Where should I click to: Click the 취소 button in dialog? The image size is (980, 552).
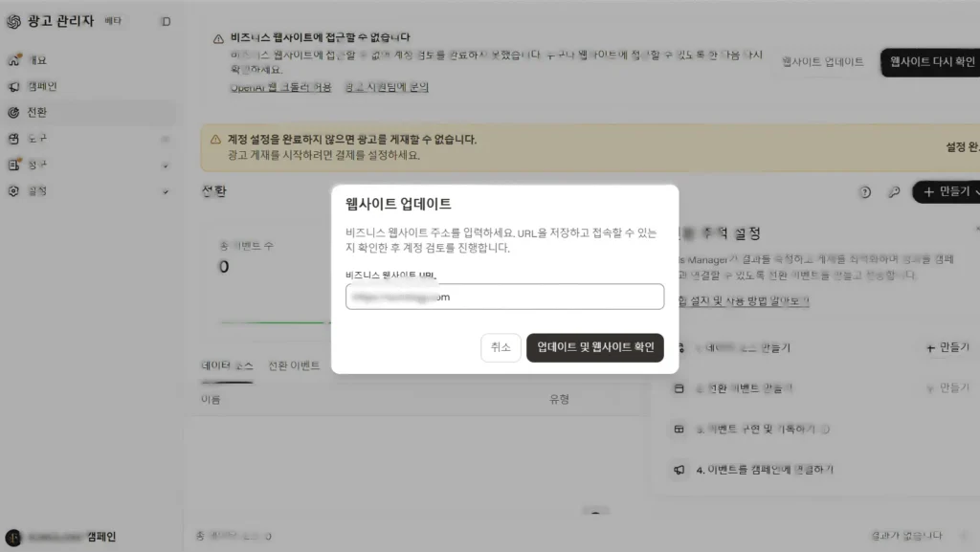point(501,347)
